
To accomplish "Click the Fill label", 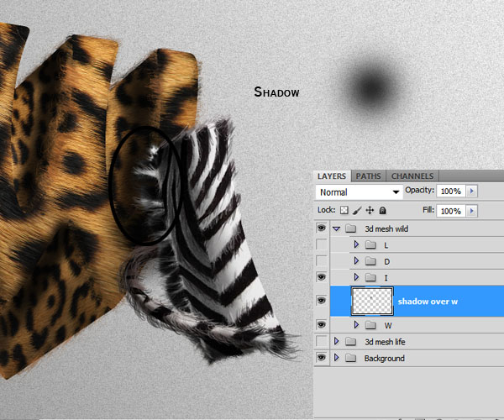I will click(428, 210).
